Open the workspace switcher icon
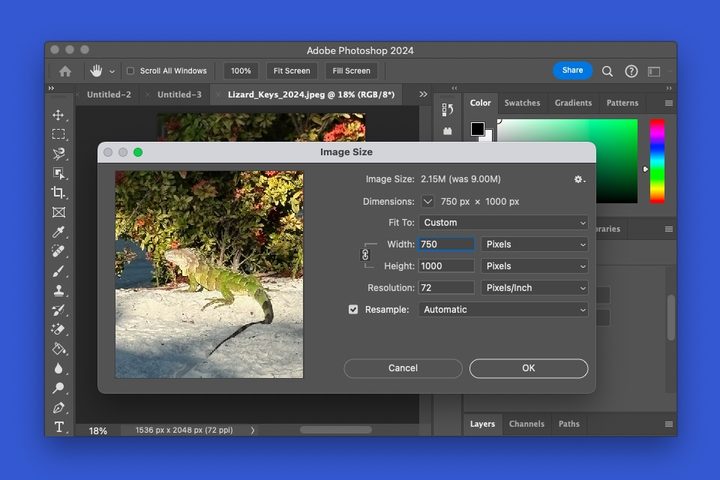 coord(654,71)
